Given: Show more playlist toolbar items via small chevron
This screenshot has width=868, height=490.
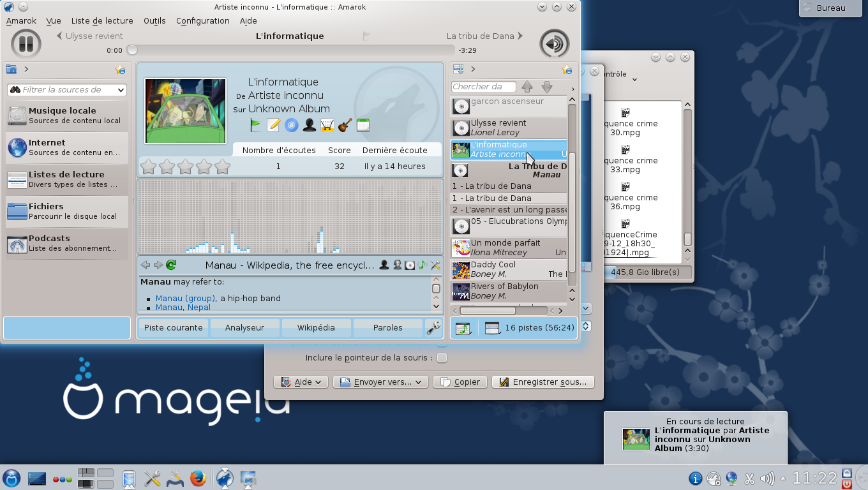Looking at the screenshot, I should point(572,89).
